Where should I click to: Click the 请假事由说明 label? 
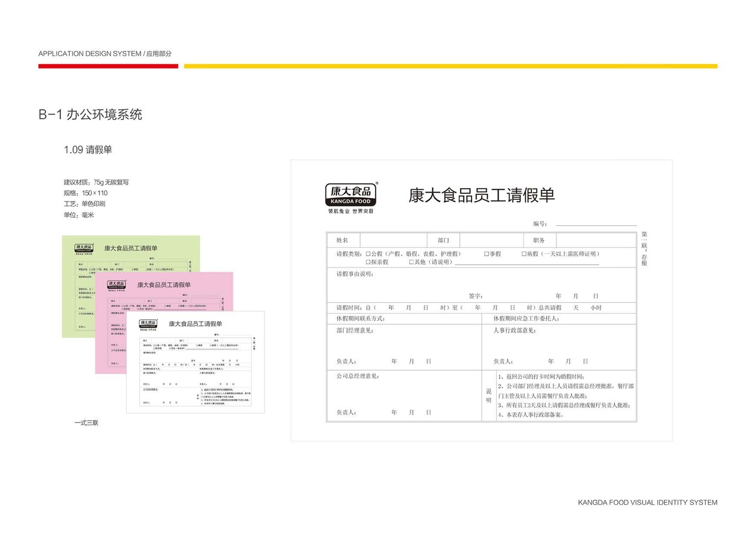355,274
